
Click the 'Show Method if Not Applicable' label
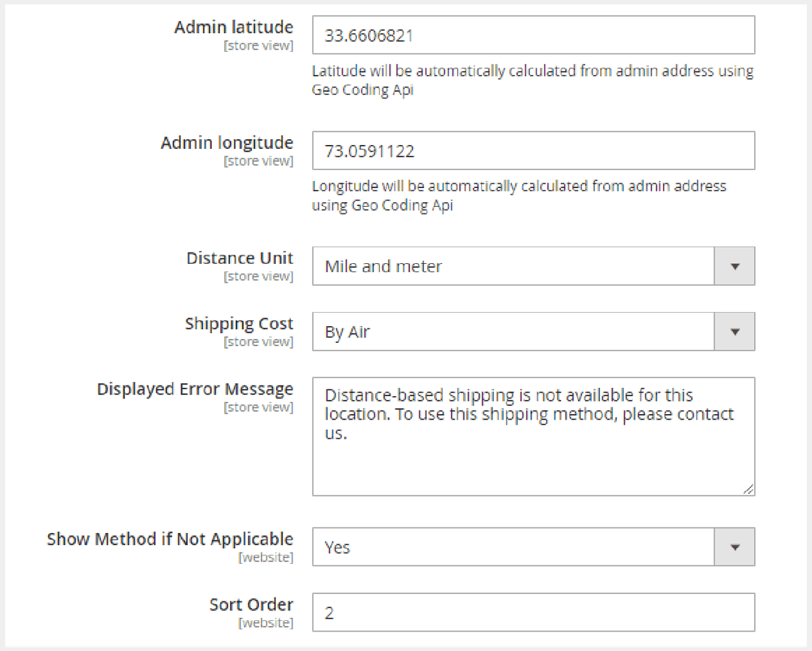170,539
